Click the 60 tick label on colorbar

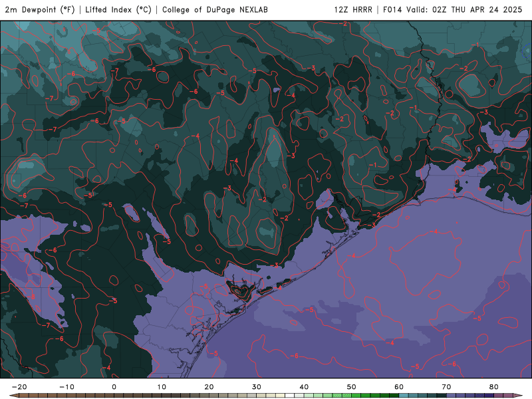[x=399, y=387]
